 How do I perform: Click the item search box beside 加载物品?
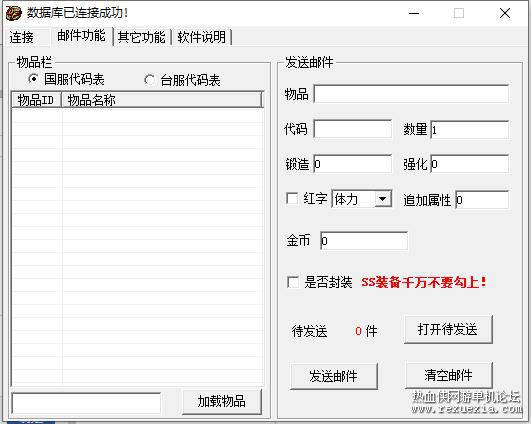coord(86,403)
